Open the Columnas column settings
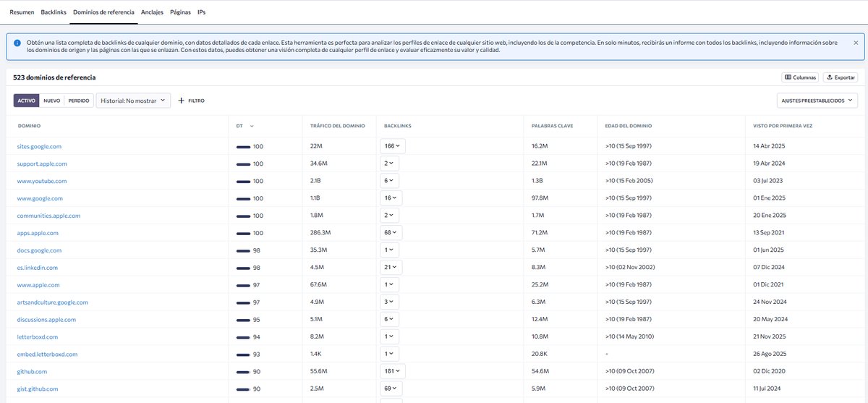Viewport: 868px width, 403px height. point(801,77)
